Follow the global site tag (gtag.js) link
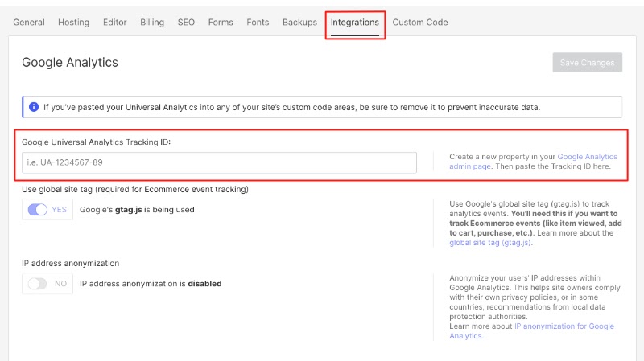 (x=491, y=243)
